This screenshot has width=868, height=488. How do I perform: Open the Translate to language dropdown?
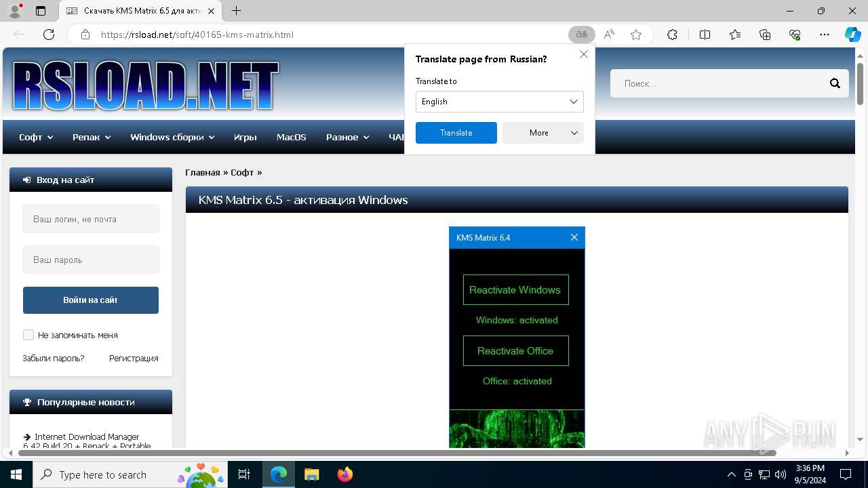coord(500,102)
